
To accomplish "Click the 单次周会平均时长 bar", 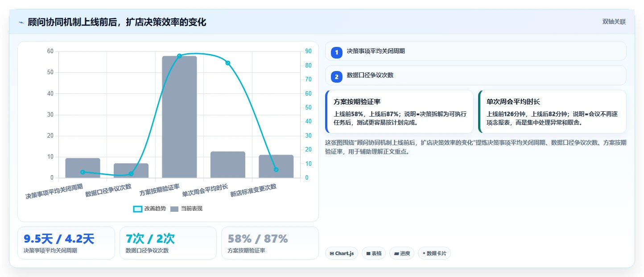I will [228, 165].
